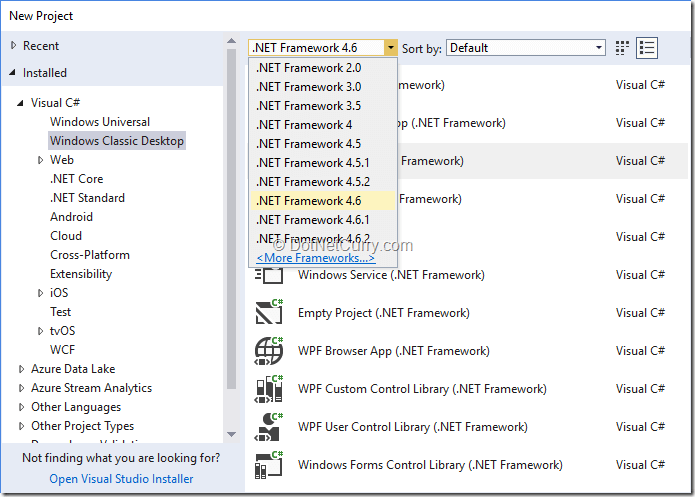Screen dimensions: 695x497
Task: Expand Azure Stream Analytics node
Action: [x=21, y=388]
